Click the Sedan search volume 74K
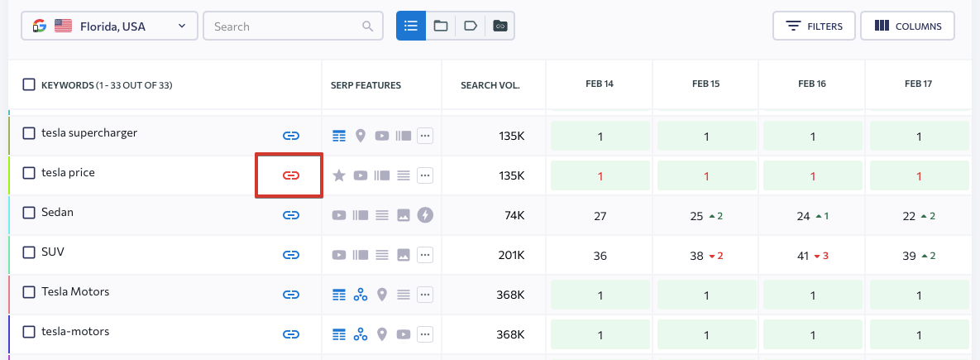980x360 pixels. coord(514,216)
